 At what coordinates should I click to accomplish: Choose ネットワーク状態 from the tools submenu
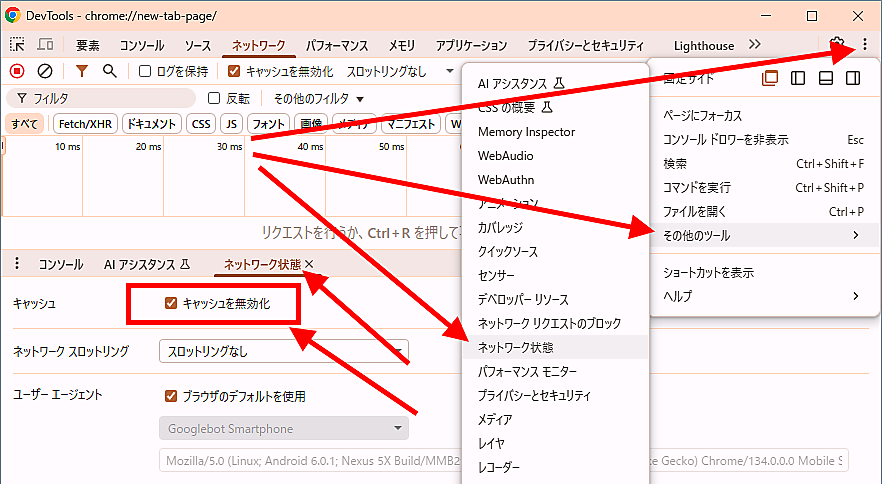[x=516, y=347]
